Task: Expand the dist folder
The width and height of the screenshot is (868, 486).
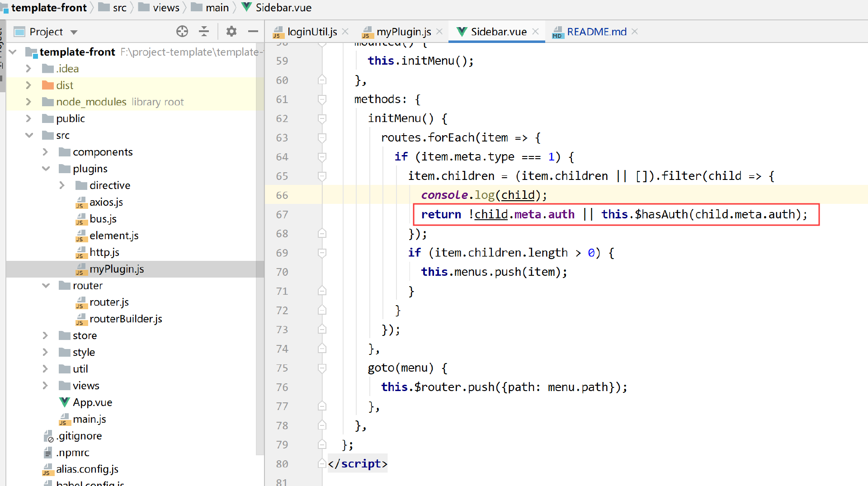Action: click(29, 85)
